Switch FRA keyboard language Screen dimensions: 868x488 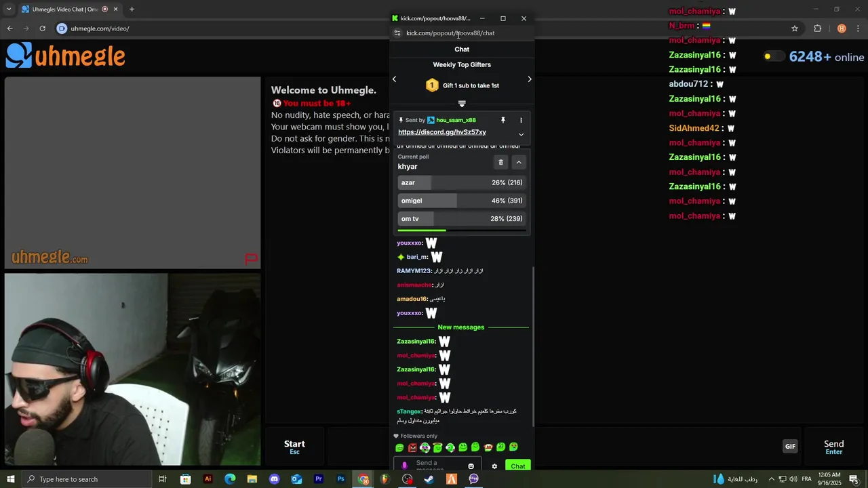pos(807,479)
